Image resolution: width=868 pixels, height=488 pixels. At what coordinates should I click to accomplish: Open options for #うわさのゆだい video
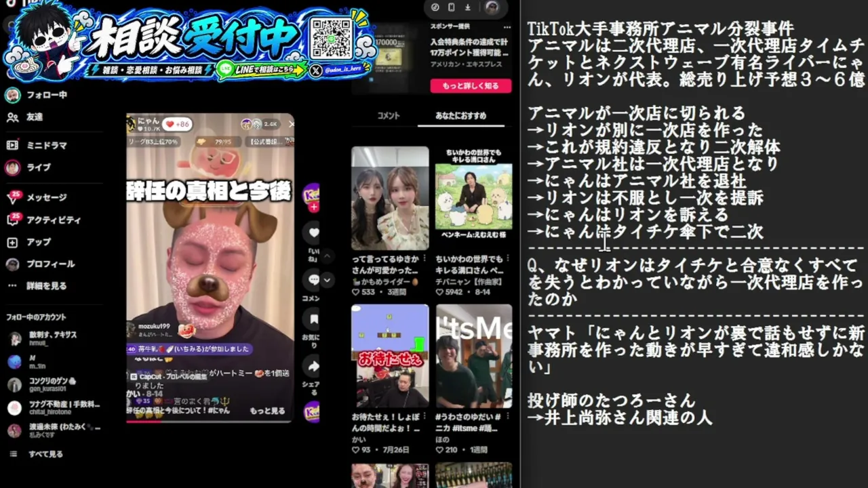pyautogui.click(x=509, y=417)
